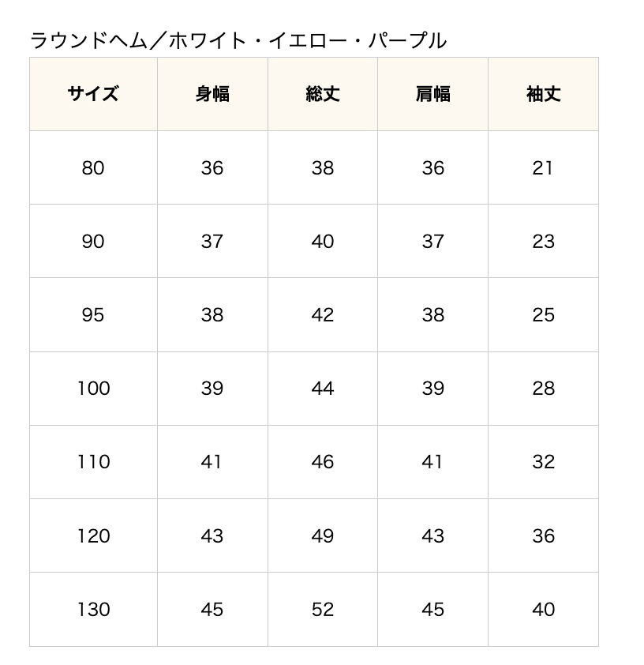This screenshot has height=665, width=644.
Task: Select the 総丈 value 49 for size 120
Action: (323, 535)
